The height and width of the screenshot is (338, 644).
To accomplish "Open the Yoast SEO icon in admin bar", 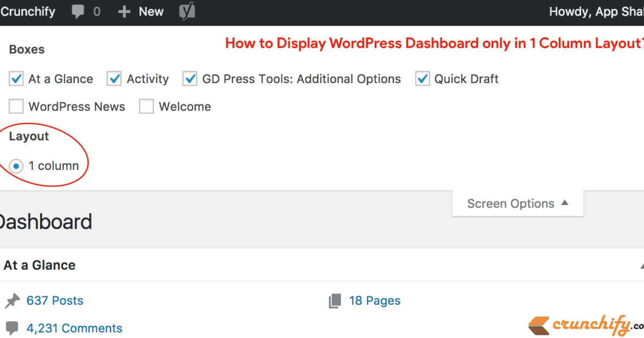I will tap(187, 12).
